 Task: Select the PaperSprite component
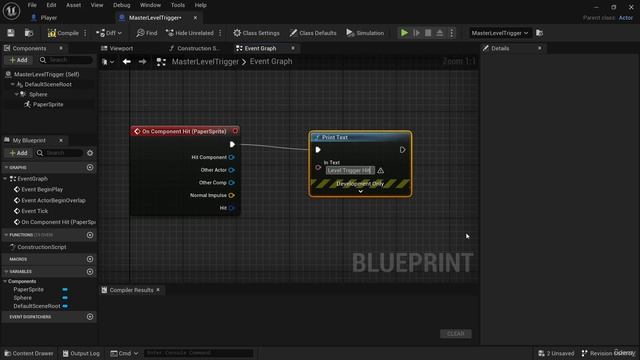coord(48,104)
